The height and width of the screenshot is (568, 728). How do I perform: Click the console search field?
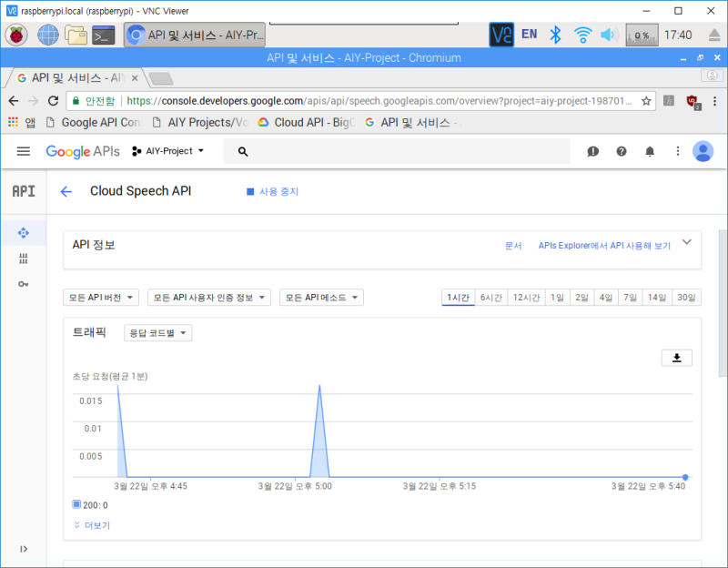397,151
